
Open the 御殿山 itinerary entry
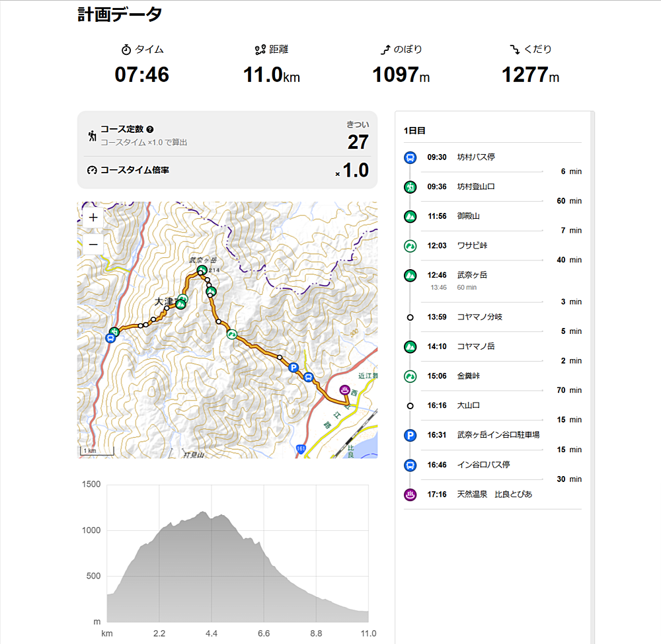492,216
